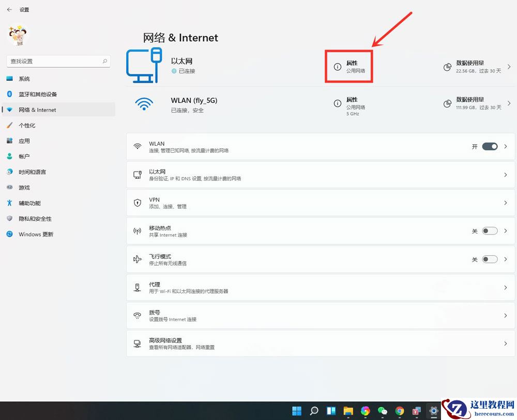This screenshot has height=420, width=517.
Task: Click the 数据使用量 pie chart icon
Action: tap(447, 67)
